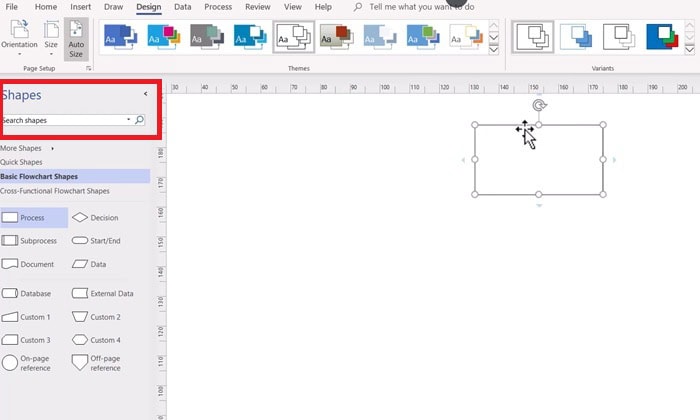Switch to the Home ribbon tab
This screenshot has height=420, width=700.
(46, 7)
